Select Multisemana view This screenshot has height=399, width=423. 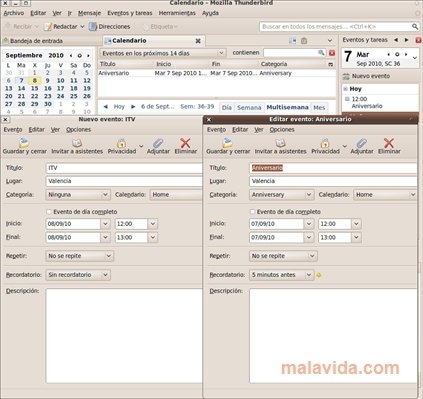pyautogui.click(x=287, y=107)
